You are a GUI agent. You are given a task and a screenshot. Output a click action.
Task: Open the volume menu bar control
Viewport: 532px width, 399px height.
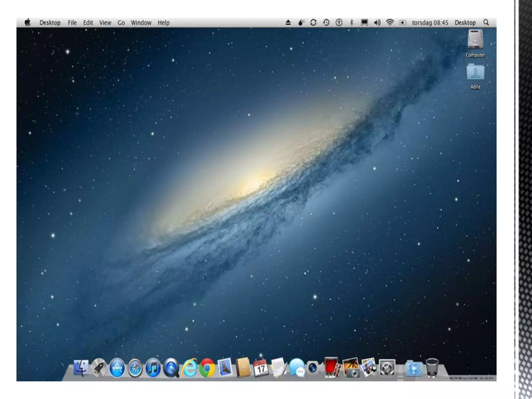377,23
